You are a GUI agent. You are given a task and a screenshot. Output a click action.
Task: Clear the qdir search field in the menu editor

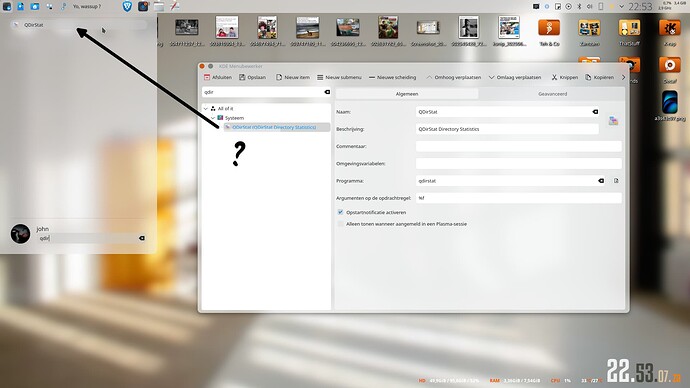[x=327, y=92]
